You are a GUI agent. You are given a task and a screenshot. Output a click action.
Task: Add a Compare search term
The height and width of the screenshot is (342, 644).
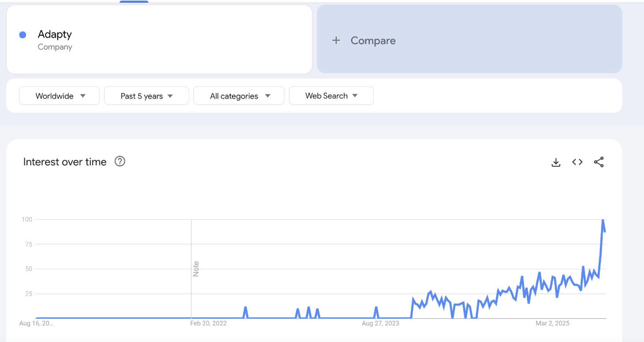pyautogui.click(x=470, y=39)
